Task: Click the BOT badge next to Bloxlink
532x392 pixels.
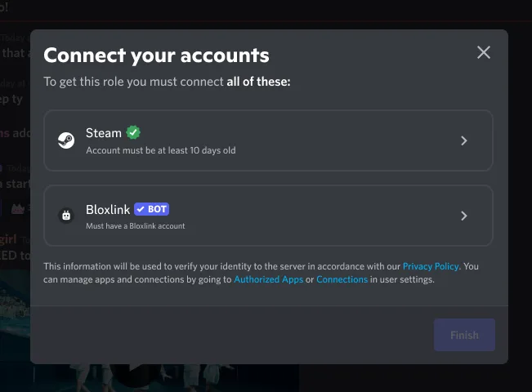Action: pos(151,209)
